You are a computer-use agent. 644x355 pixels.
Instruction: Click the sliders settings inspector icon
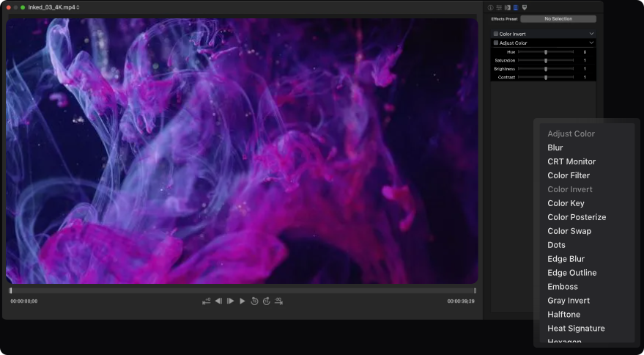(499, 7)
